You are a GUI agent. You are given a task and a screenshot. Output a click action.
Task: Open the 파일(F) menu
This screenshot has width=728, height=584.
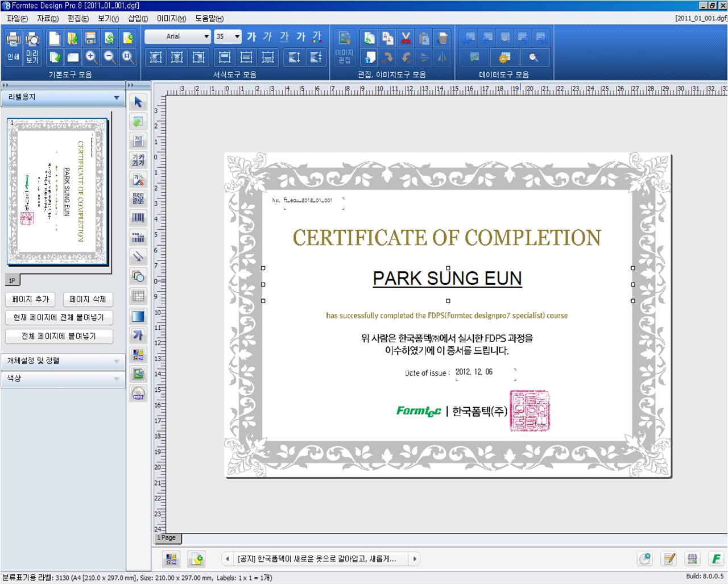[17, 18]
